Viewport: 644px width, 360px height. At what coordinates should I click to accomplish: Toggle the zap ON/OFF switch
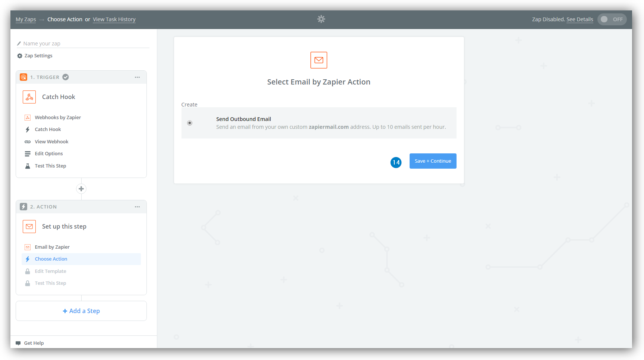612,19
